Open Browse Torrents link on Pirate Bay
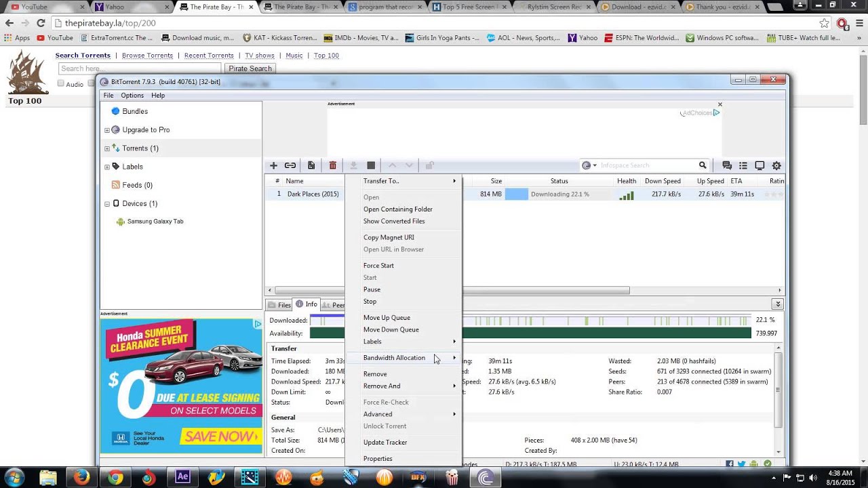 click(147, 56)
